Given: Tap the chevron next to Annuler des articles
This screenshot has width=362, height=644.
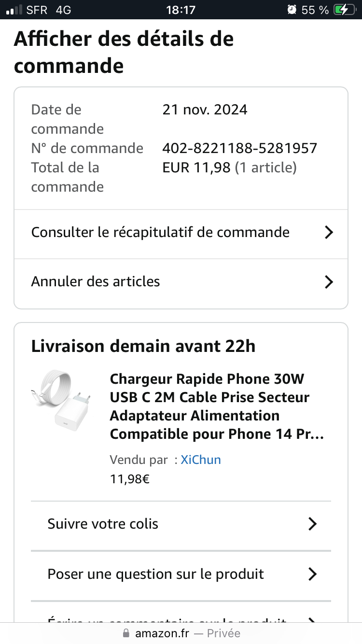Looking at the screenshot, I should 329,282.
